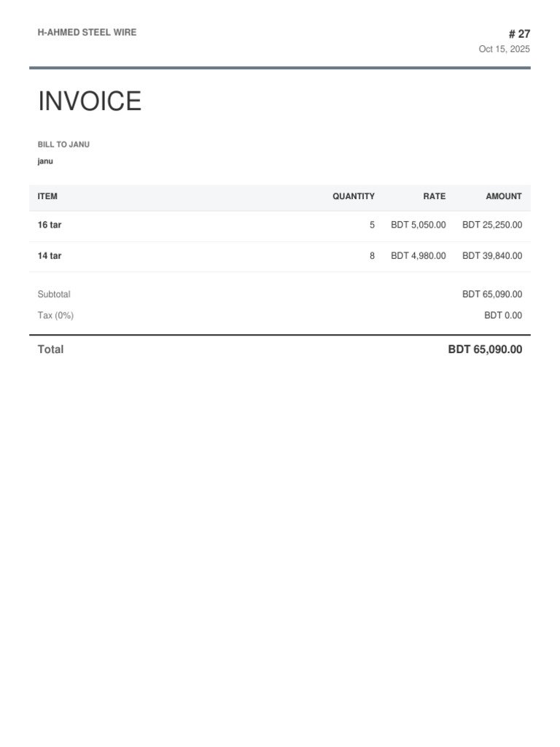
Task: Click the RATE column header
Action: 435,196
